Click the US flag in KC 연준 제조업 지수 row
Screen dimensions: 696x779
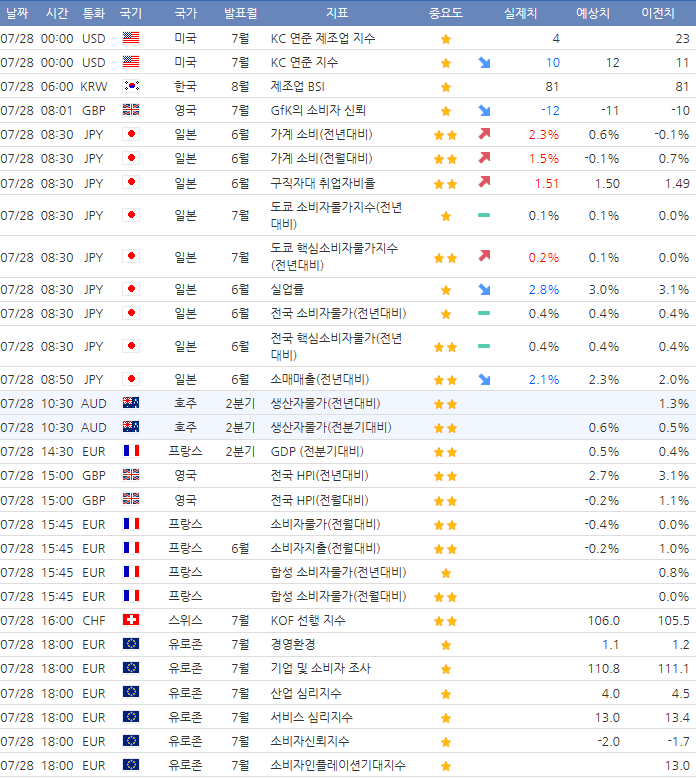coord(131,38)
